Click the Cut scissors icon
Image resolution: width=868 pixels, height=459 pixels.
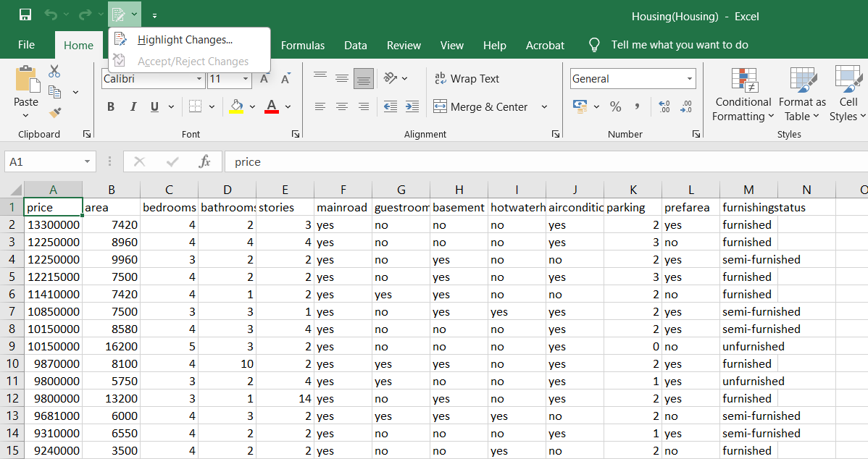click(54, 72)
